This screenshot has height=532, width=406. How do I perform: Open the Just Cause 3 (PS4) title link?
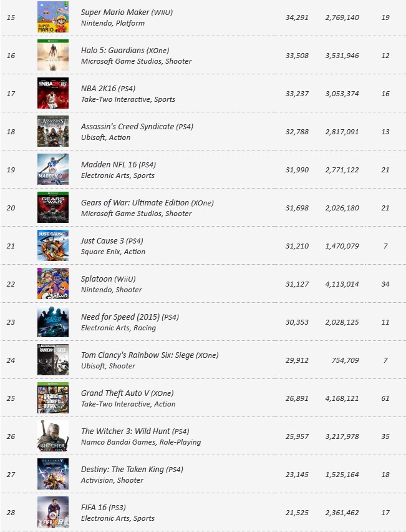click(x=112, y=241)
